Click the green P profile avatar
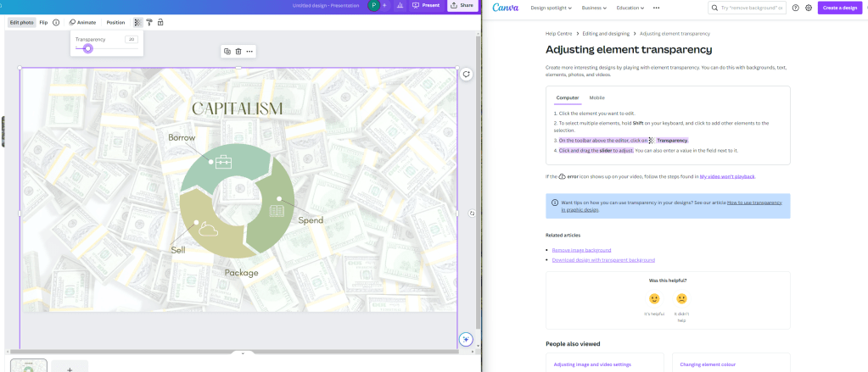The height and width of the screenshot is (372, 868). 374,6
